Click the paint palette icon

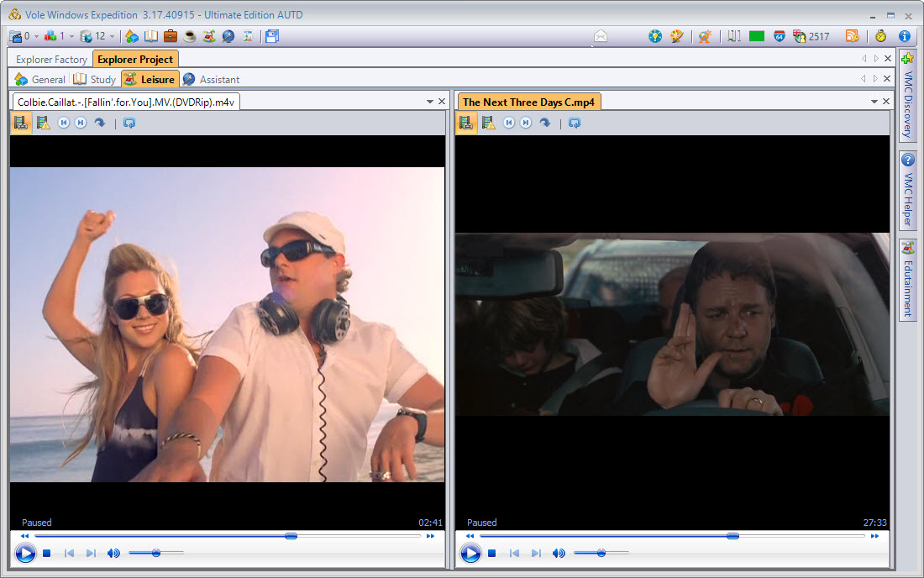pyautogui.click(x=676, y=36)
